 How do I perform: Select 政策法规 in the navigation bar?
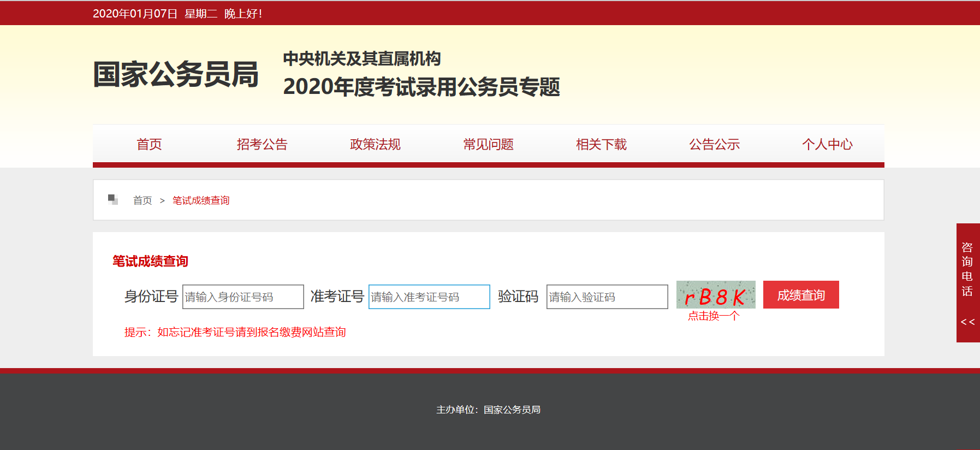click(375, 144)
